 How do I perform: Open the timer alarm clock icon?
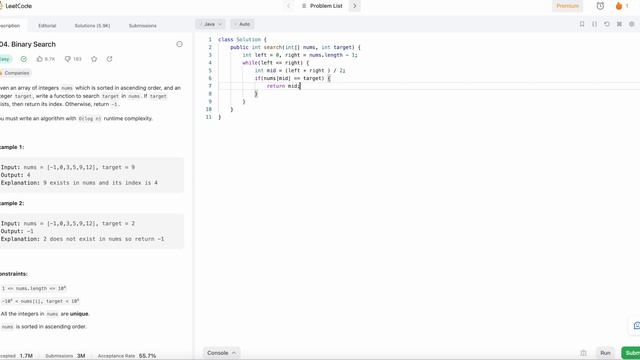pyautogui.click(x=600, y=6)
